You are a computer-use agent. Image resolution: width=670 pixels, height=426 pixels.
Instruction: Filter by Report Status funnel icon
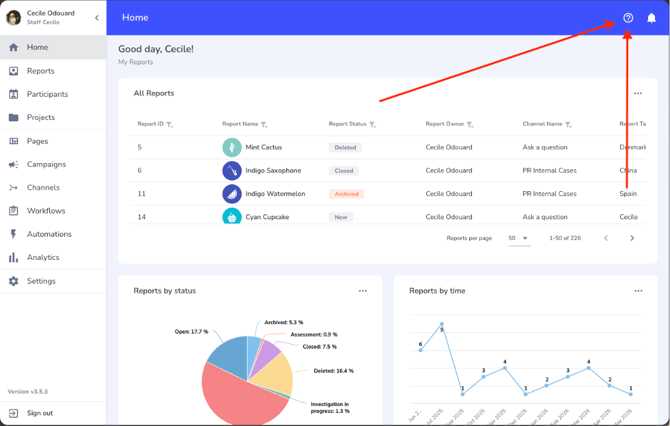373,125
